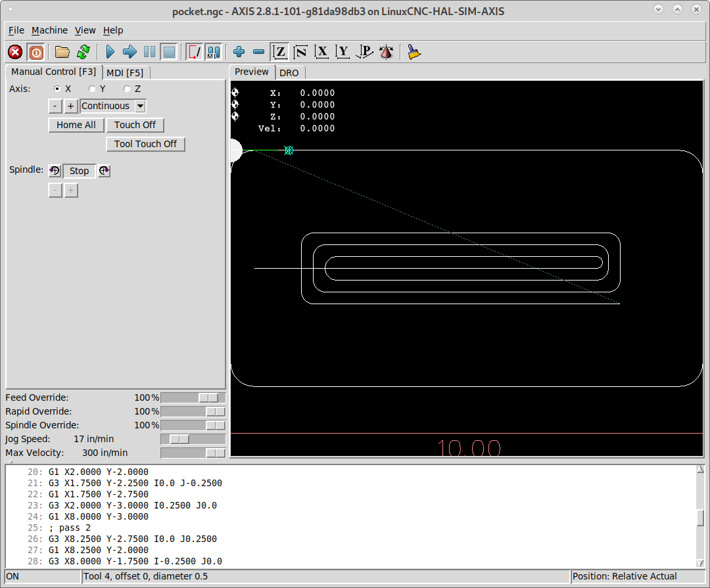Select G-code line 22 G1 X1.7500 Y-2.7500
Screen dimensions: 710x588
[x=98, y=494]
